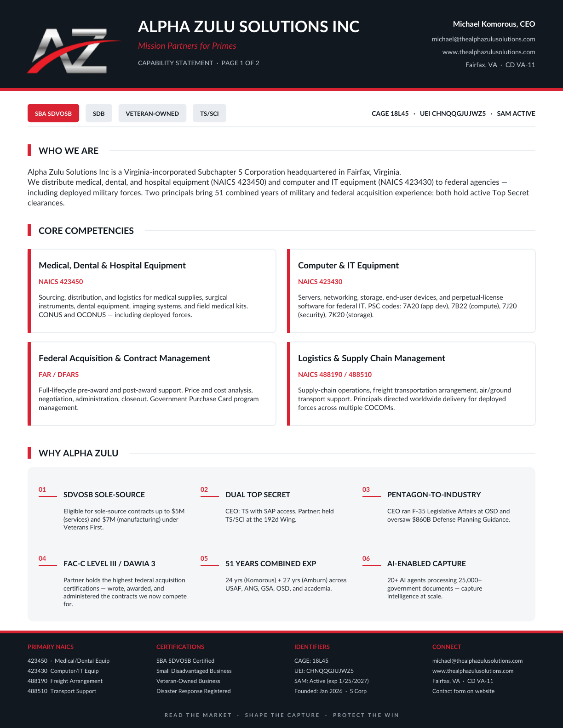Click the SBA SDVOSB badge
This screenshot has height=728, width=563.
point(53,114)
